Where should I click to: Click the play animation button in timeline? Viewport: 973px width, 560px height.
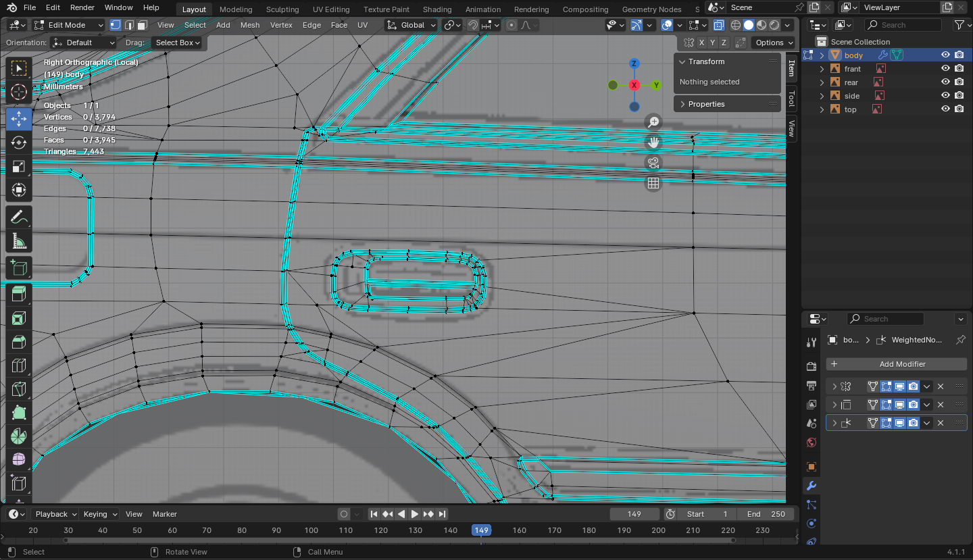point(415,514)
